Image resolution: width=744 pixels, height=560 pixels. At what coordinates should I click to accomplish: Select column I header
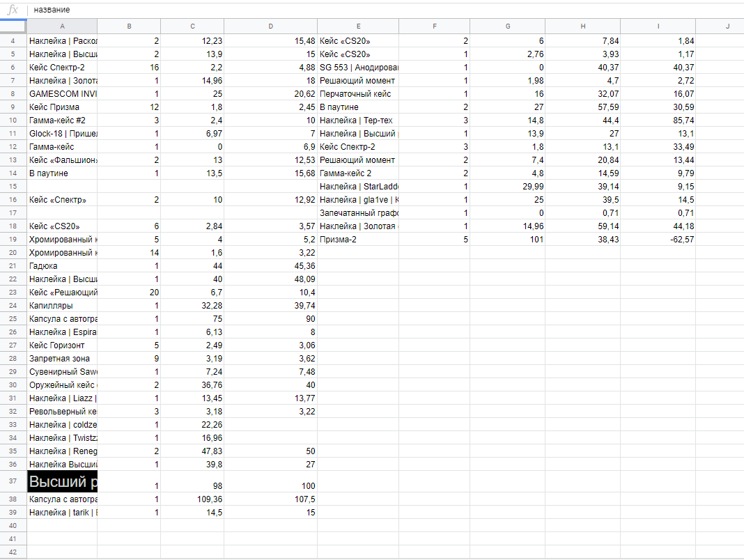pos(658,26)
